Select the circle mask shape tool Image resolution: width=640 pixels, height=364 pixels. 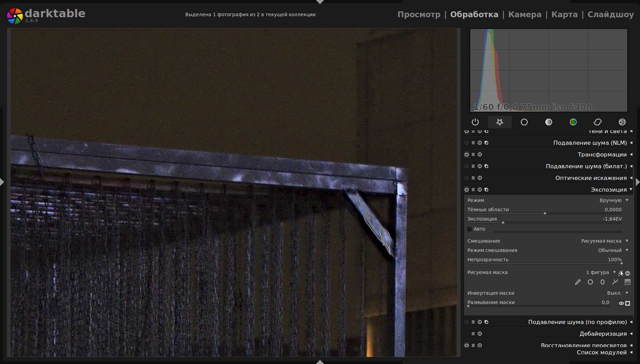point(590,282)
